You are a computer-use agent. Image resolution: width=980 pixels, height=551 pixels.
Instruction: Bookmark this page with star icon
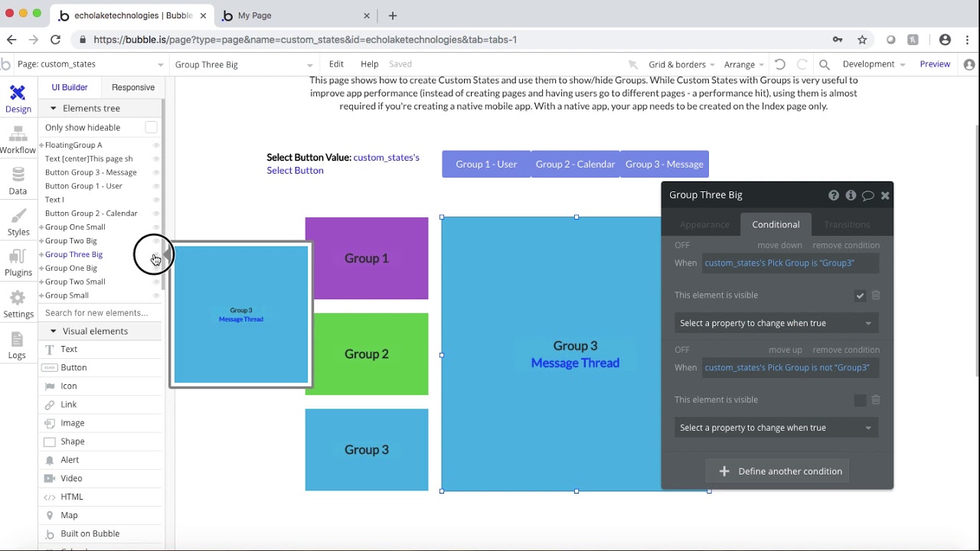pos(862,40)
